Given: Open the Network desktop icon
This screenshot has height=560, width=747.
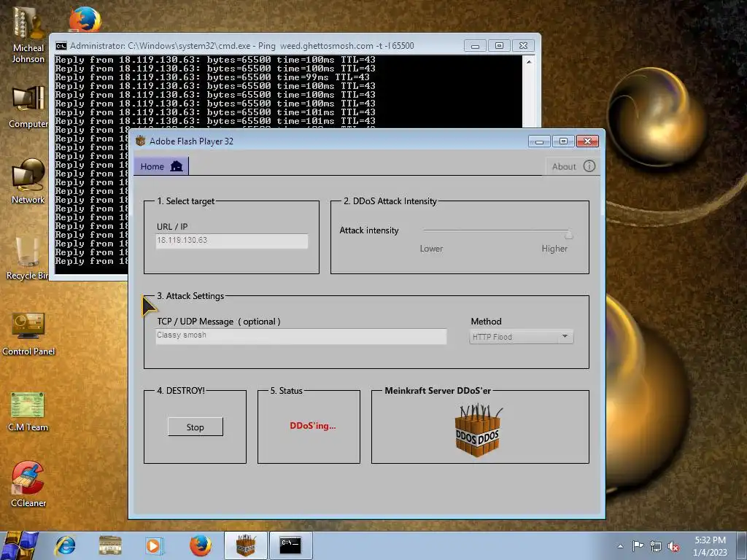Looking at the screenshot, I should [x=28, y=182].
